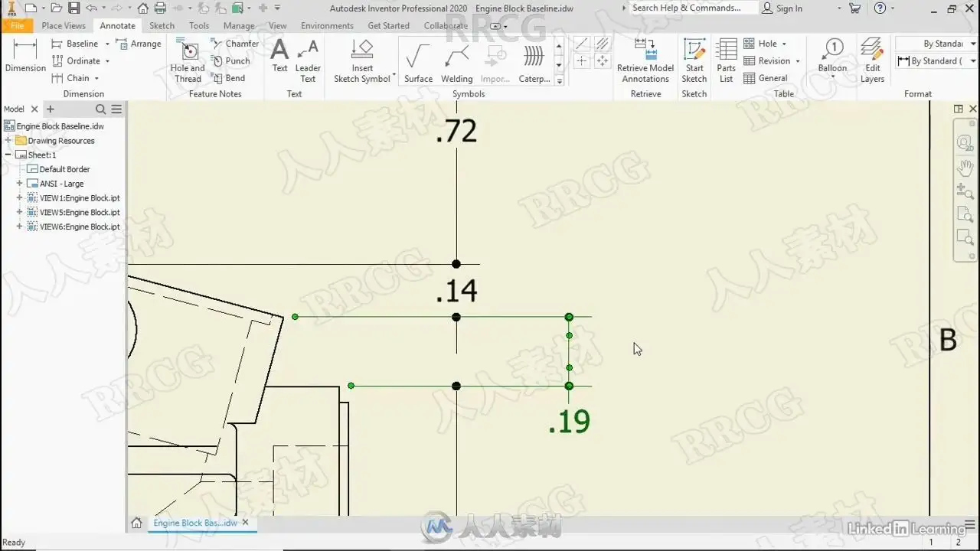This screenshot has width=980, height=551.
Task: Click the Arrange dimensions tool
Action: coord(139,44)
